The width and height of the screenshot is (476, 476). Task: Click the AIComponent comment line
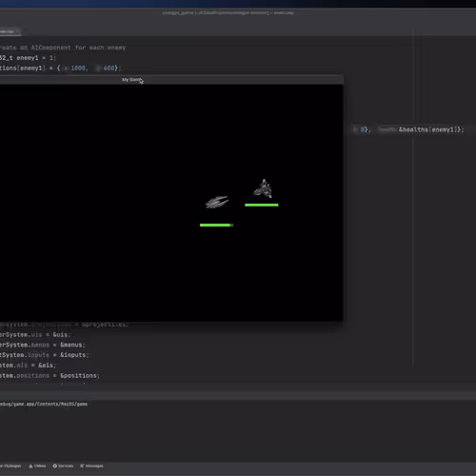pyautogui.click(x=63, y=48)
